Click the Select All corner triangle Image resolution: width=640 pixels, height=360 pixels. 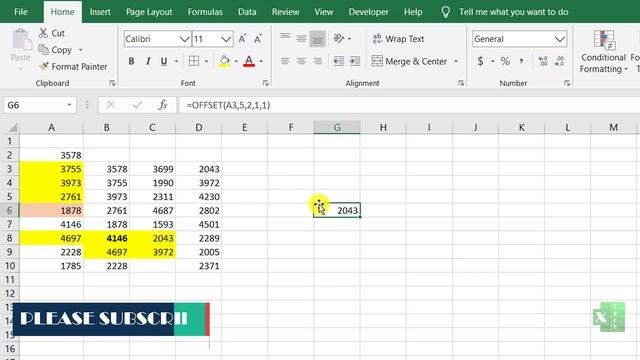click(12, 127)
